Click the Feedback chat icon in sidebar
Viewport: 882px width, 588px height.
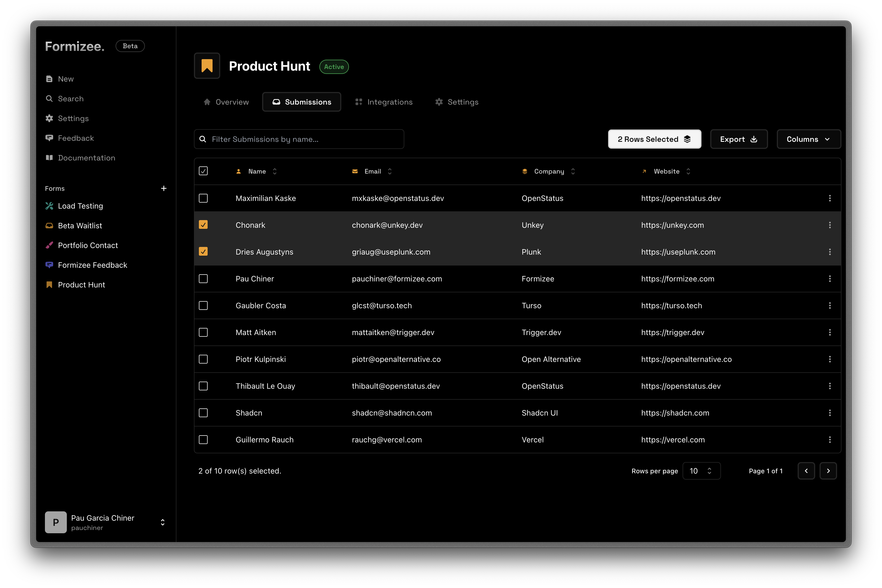point(49,138)
